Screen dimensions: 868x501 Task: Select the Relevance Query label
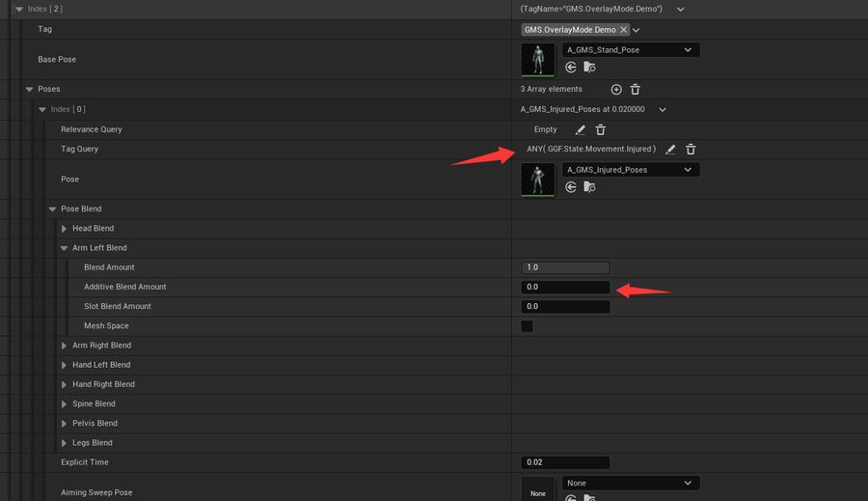click(x=92, y=129)
